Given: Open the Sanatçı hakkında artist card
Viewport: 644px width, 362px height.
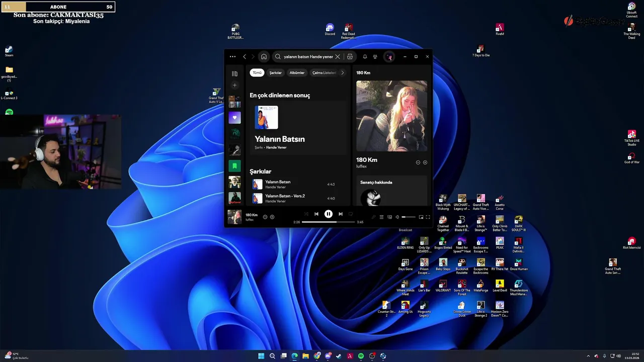Looking at the screenshot, I should click(x=392, y=191).
